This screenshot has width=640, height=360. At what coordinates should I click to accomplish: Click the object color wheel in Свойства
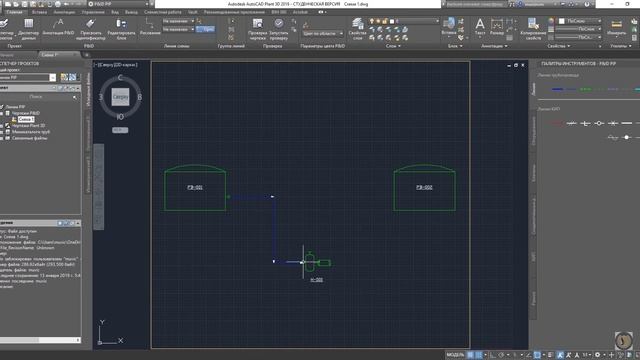tap(551, 21)
